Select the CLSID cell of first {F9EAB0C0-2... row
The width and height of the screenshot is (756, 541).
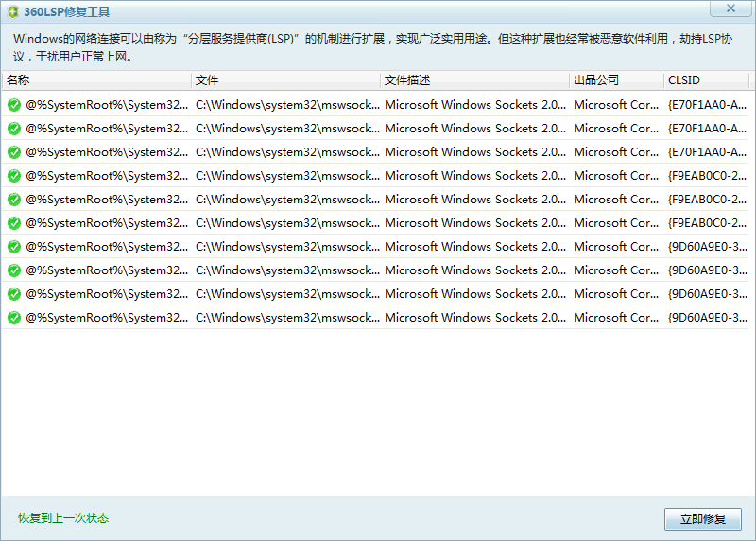707,176
